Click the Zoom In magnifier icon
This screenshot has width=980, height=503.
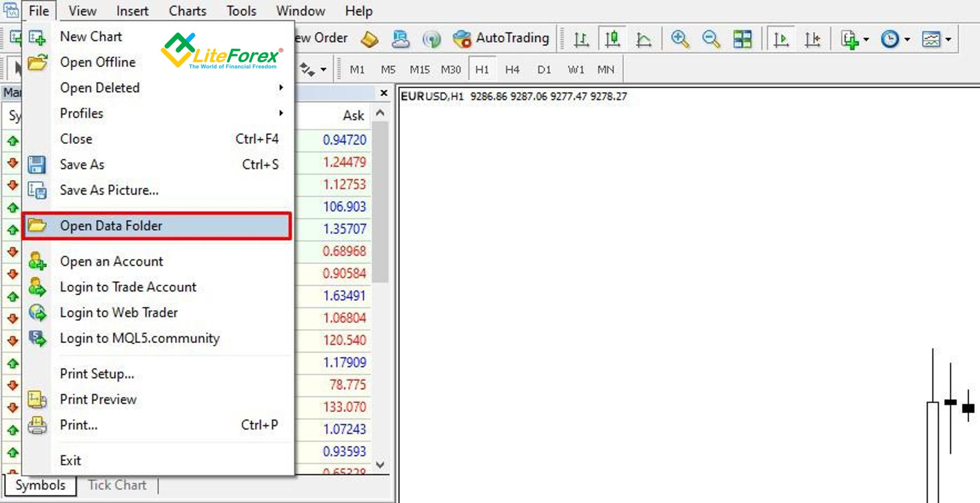tap(680, 38)
